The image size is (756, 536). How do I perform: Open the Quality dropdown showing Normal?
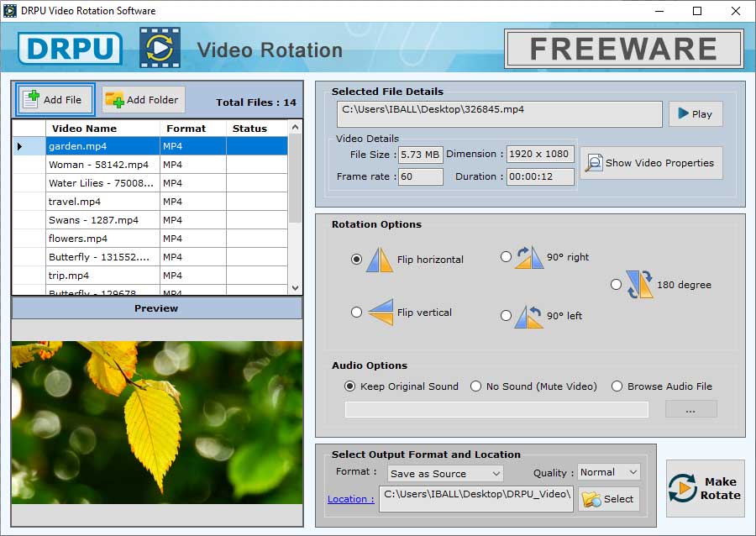pos(608,472)
